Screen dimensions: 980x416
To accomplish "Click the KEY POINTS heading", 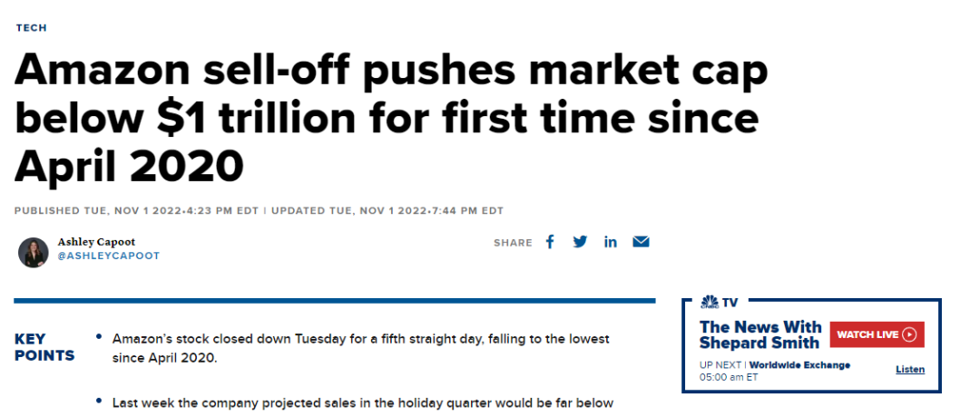I will point(44,347).
